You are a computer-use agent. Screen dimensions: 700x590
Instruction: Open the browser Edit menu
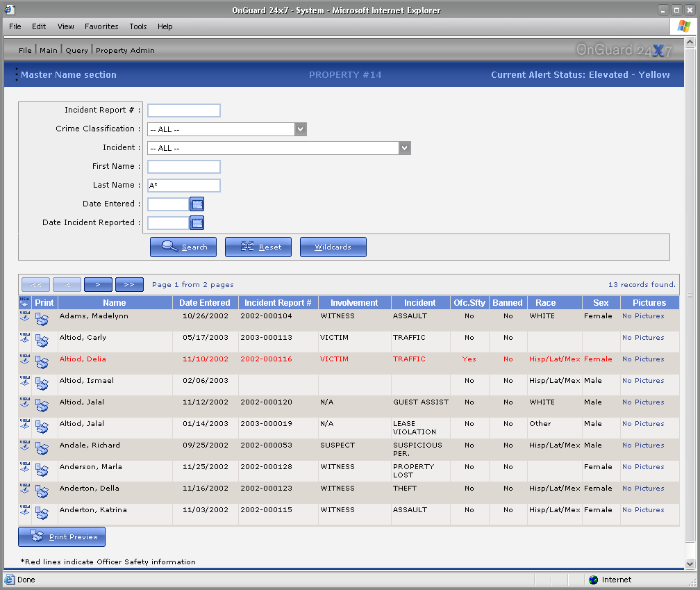[39, 26]
